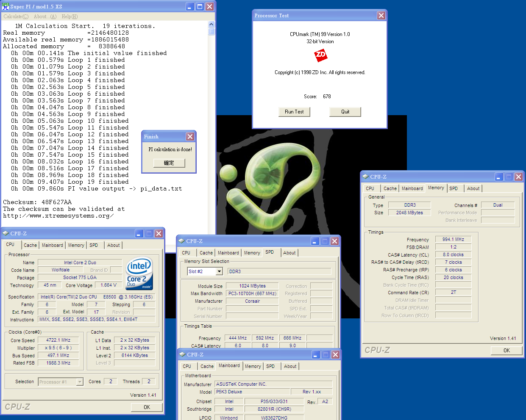Viewport: 526px width, 420px height.
Task: Click the CPU-Z title icon in Memory-tab window
Action: (x=365, y=177)
